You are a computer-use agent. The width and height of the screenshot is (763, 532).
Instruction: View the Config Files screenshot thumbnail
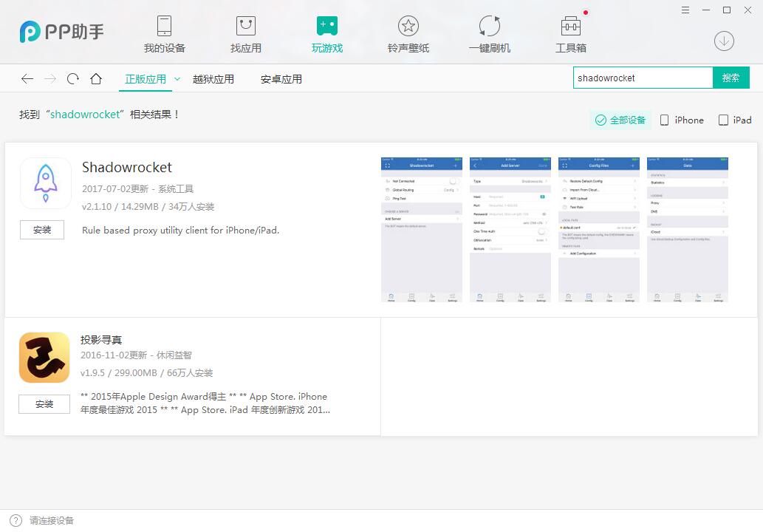coord(599,230)
